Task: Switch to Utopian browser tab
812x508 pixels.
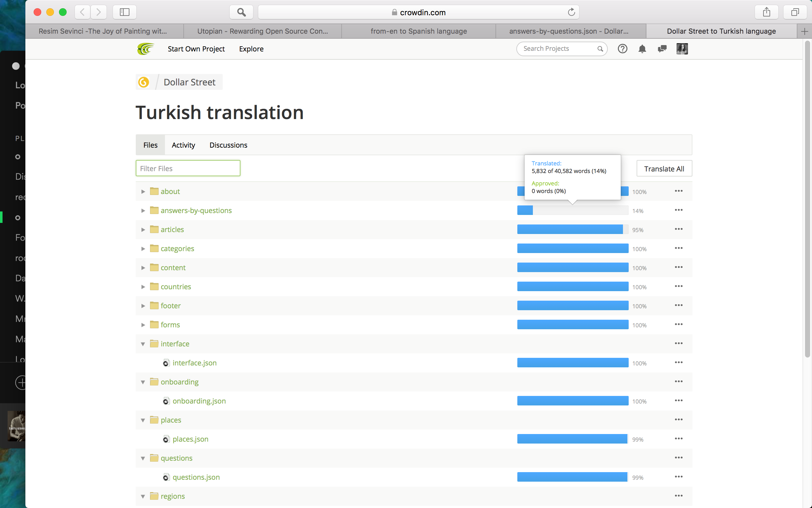Action: click(x=262, y=31)
